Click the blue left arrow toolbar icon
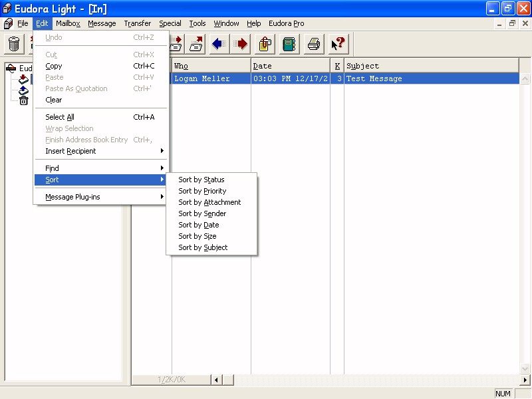This screenshot has height=399, width=532. (219, 44)
